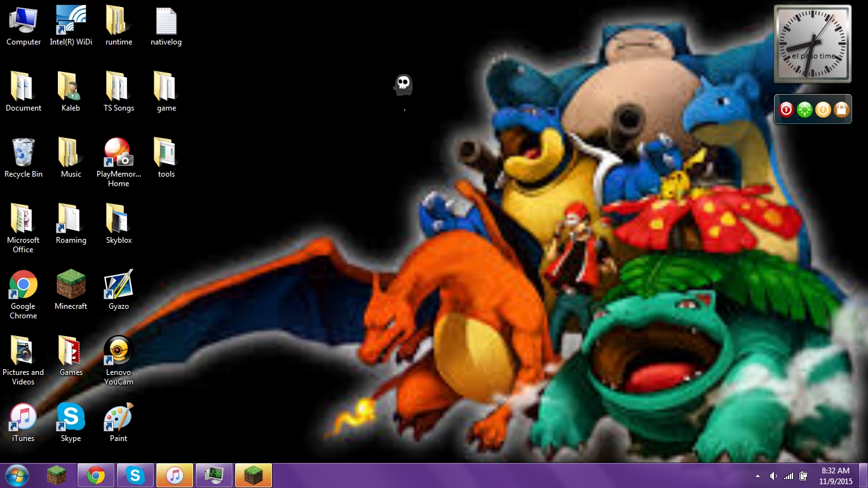Open the taskbar clock showing 8:32 AM
The width and height of the screenshot is (868, 488).
[x=836, y=476]
